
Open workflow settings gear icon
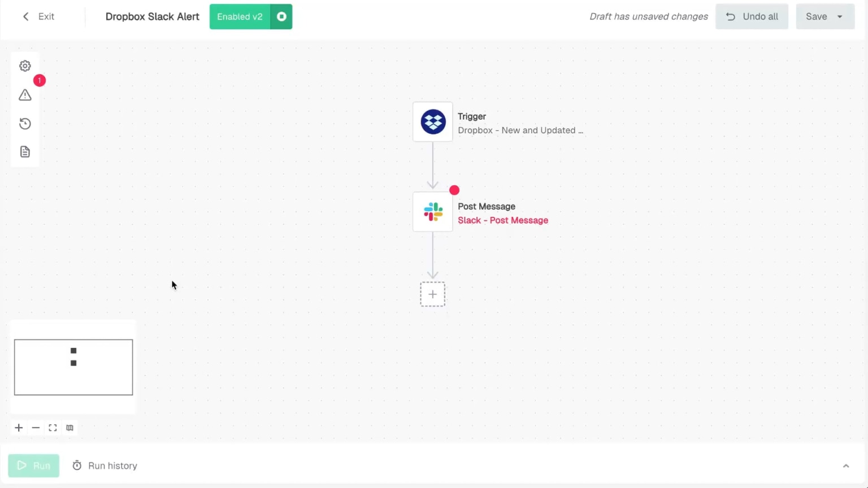25,66
